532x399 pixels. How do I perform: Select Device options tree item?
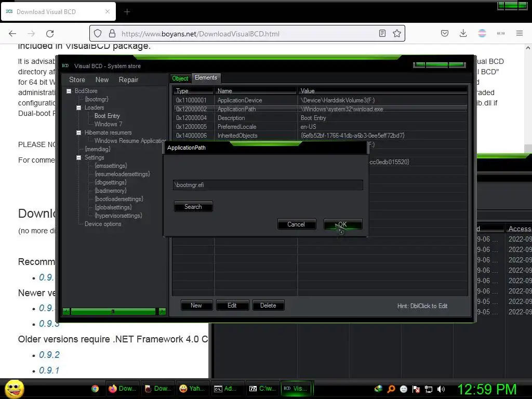tap(103, 224)
